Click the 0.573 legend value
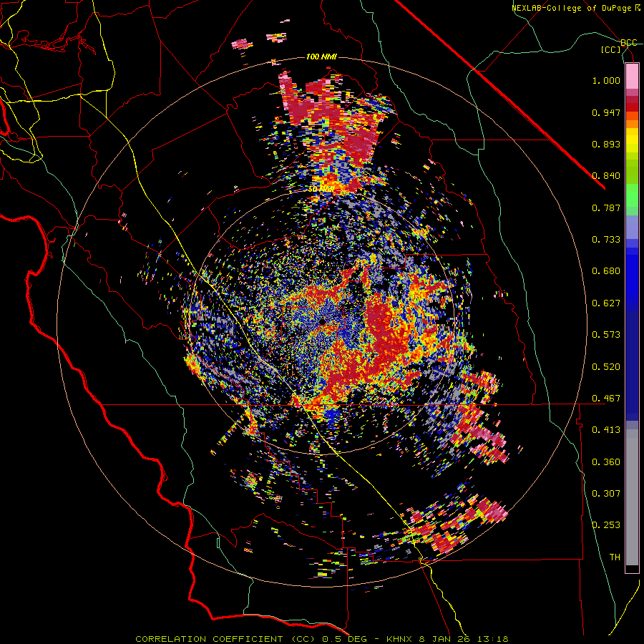The height and width of the screenshot is (644, 644). [x=606, y=335]
